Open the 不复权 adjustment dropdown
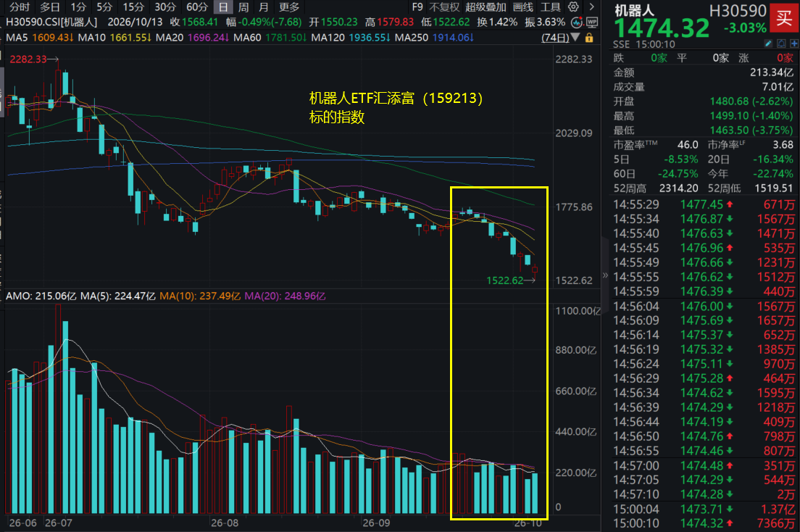Image resolution: width=800 pixels, height=532 pixels. click(x=444, y=7)
